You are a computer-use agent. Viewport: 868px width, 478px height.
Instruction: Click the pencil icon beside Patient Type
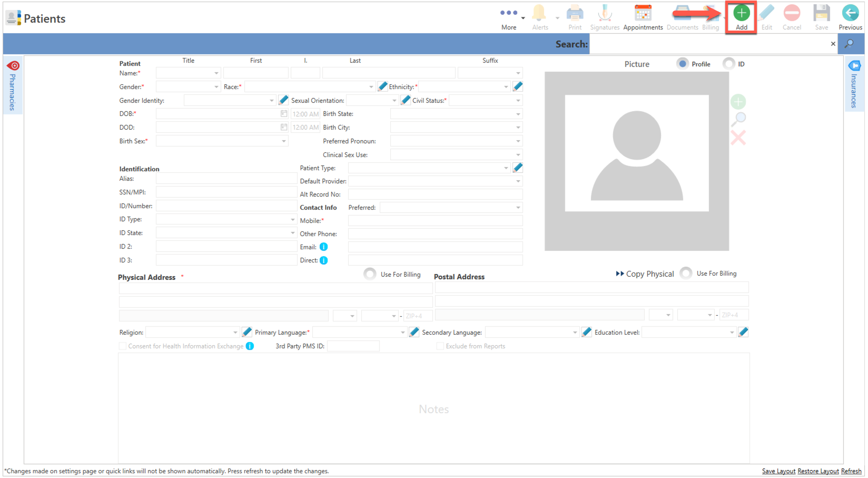[x=517, y=168]
